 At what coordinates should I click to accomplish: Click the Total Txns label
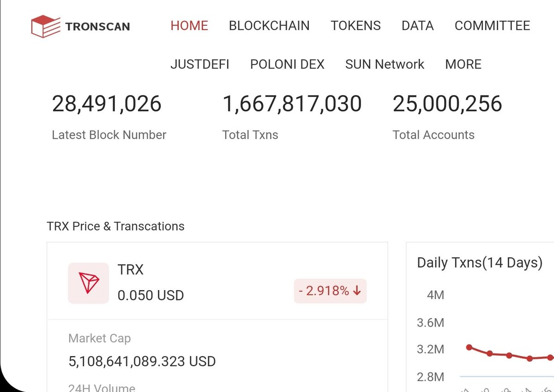coord(250,135)
